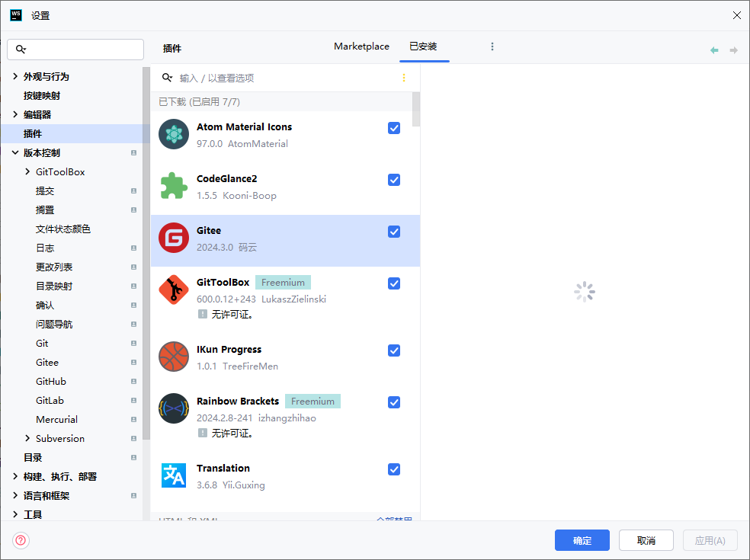
Task: Click the project-level icon beside 提交
Action: pyautogui.click(x=134, y=190)
